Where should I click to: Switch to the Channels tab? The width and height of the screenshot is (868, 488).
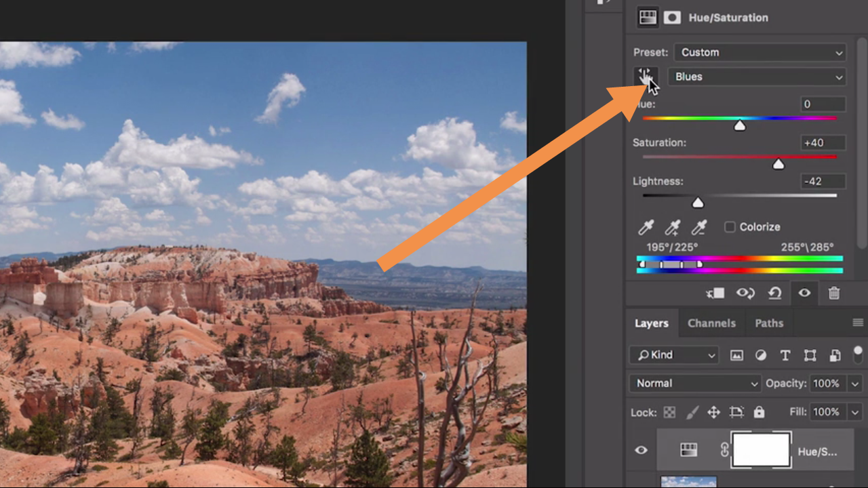pyautogui.click(x=711, y=323)
